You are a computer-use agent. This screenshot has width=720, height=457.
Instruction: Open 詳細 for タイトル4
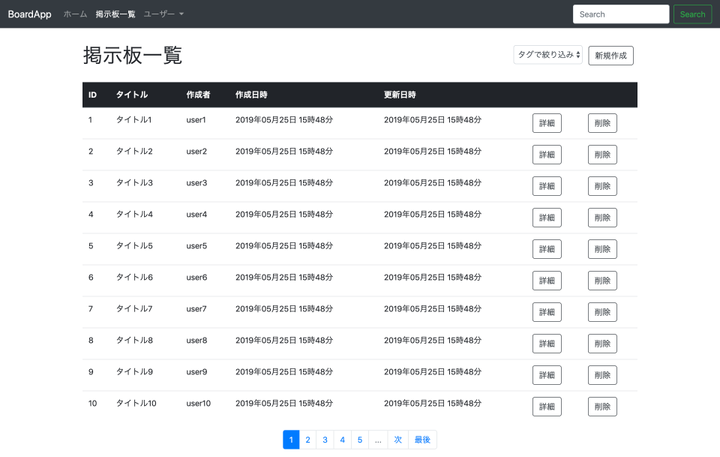[x=547, y=218]
